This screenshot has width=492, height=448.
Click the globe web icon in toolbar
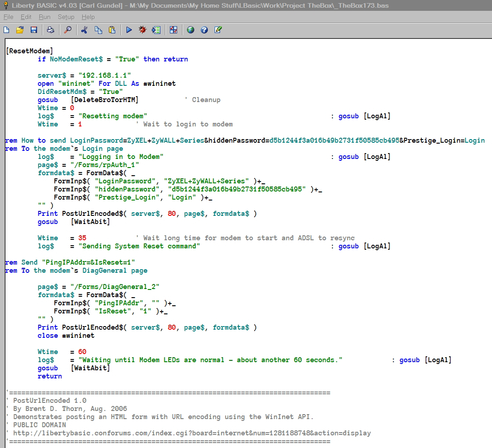tap(191, 30)
